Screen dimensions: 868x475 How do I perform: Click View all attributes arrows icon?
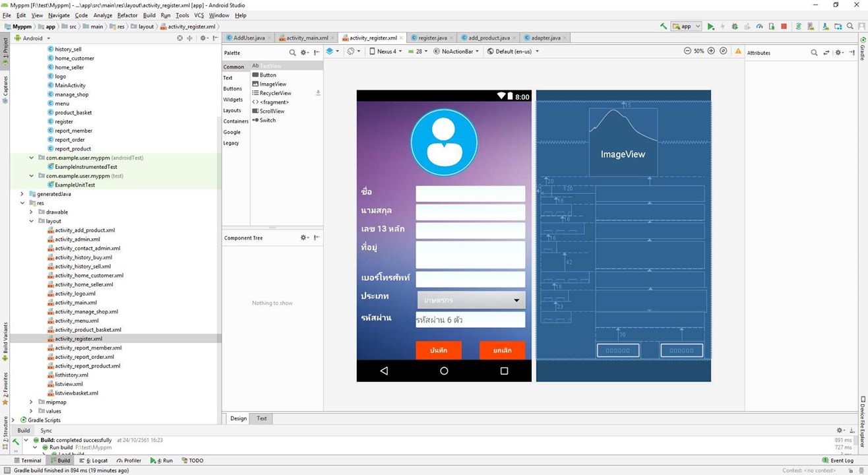pos(826,52)
